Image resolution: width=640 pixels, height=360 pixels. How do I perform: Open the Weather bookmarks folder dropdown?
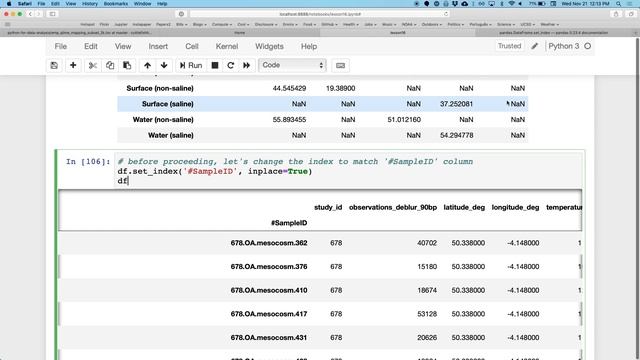(549, 24)
